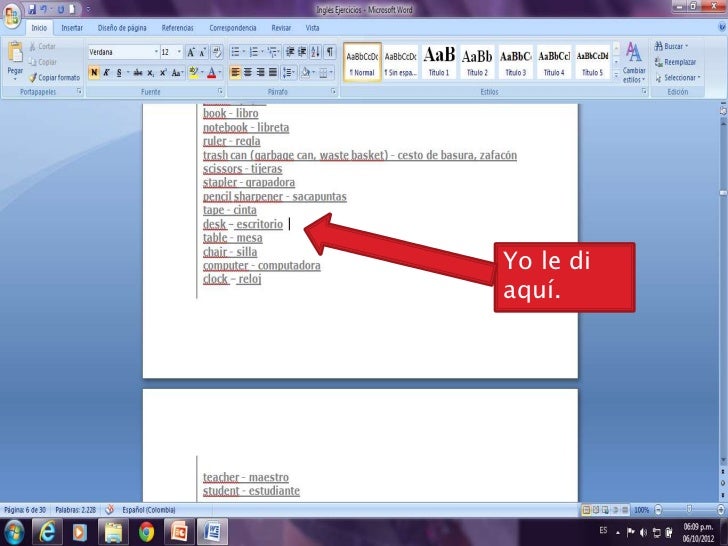Screen dimensions: 728x546
Task: Apply Normal style
Action: (362, 62)
